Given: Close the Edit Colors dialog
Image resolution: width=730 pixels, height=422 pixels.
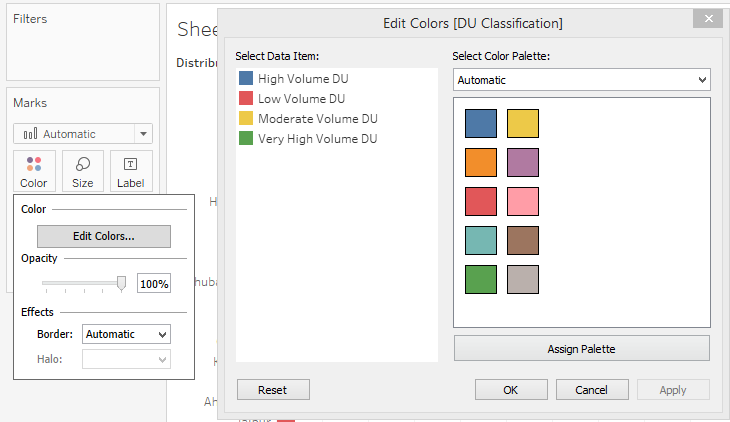Looking at the screenshot, I should pyautogui.click(x=708, y=21).
